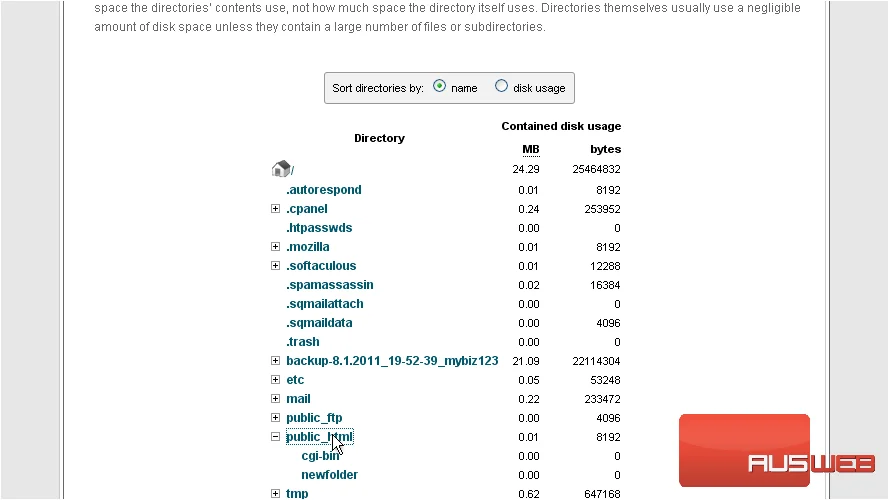Viewport: 889px width, 500px height.
Task: Open the public_ftp directory link
Action: point(314,418)
